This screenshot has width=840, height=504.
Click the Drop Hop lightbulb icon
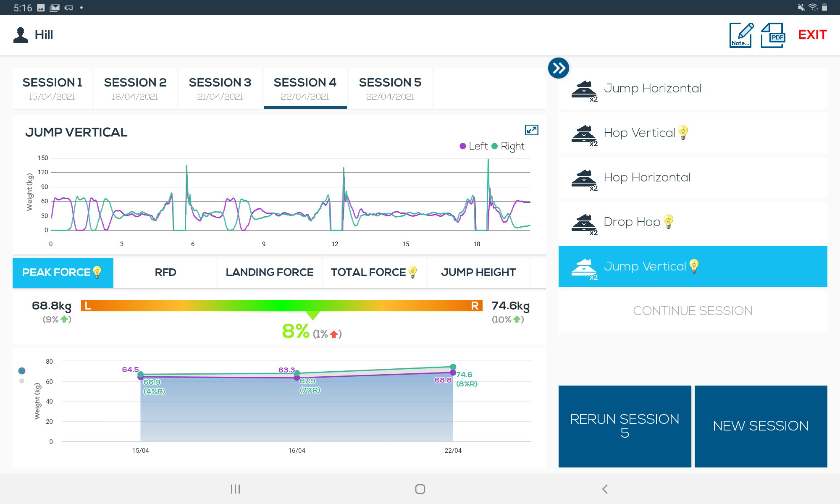668,222
